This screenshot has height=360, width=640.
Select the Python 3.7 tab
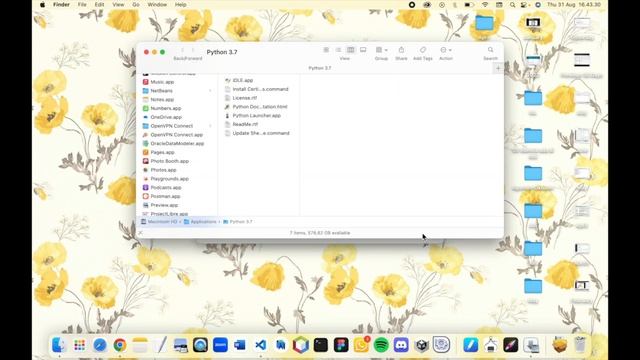pyautogui.click(x=320, y=68)
